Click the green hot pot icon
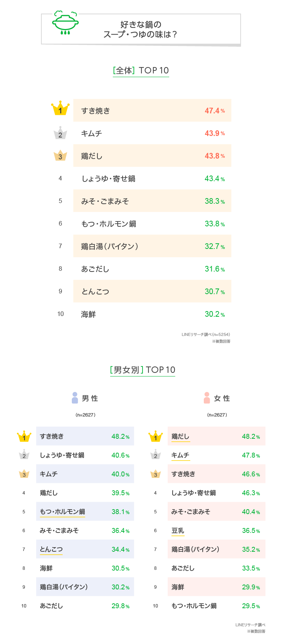The width and height of the screenshot is (282, 644). click(65, 23)
